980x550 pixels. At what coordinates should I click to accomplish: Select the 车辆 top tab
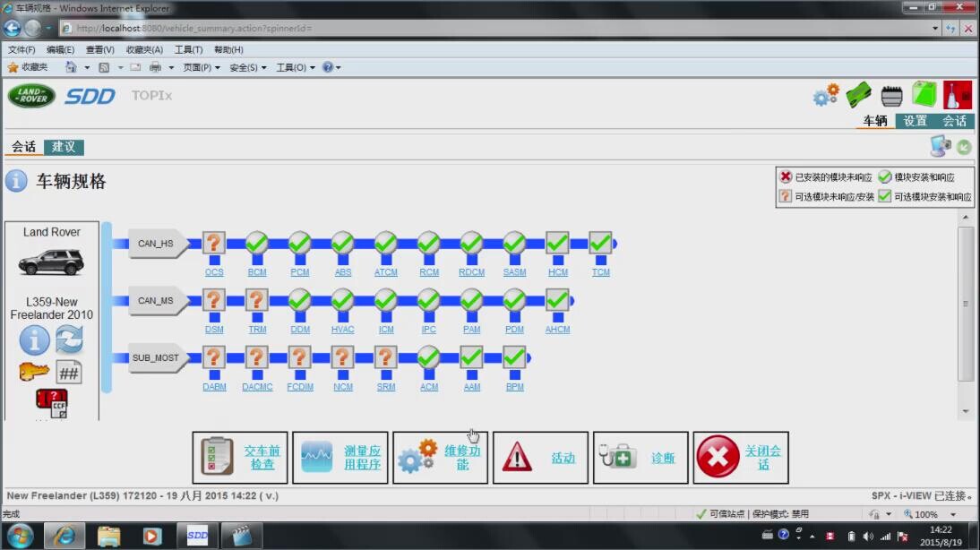(875, 121)
